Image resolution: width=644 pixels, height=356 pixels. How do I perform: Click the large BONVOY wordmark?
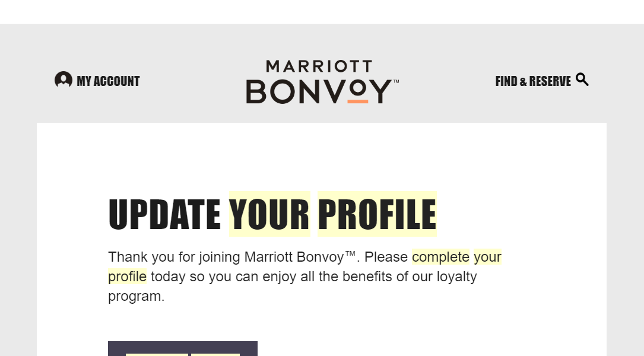tap(319, 91)
